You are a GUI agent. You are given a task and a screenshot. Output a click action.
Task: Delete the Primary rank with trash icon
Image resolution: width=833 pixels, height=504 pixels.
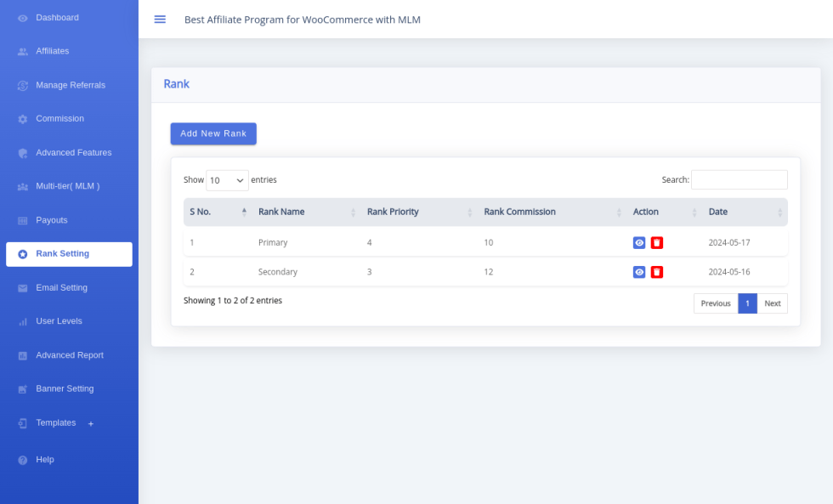(657, 243)
